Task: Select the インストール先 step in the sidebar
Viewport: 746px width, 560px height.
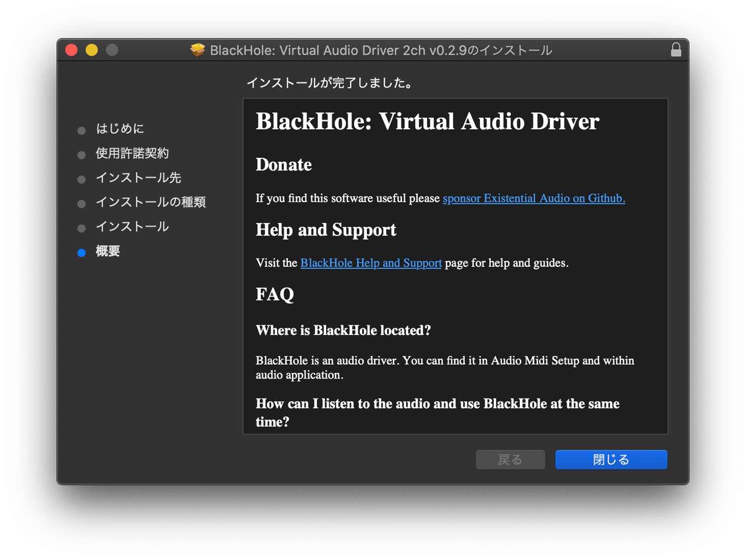Action: (x=138, y=177)
